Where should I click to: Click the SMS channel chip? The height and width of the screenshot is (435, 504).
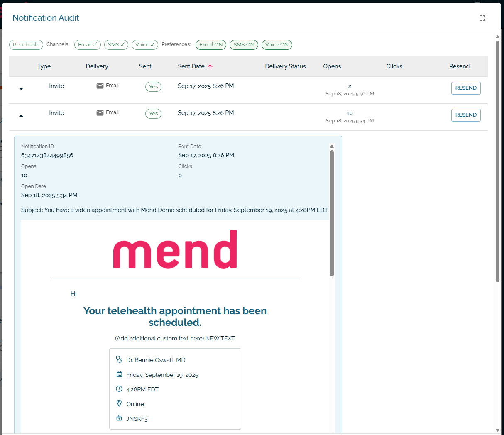click(x=116, y=45)
